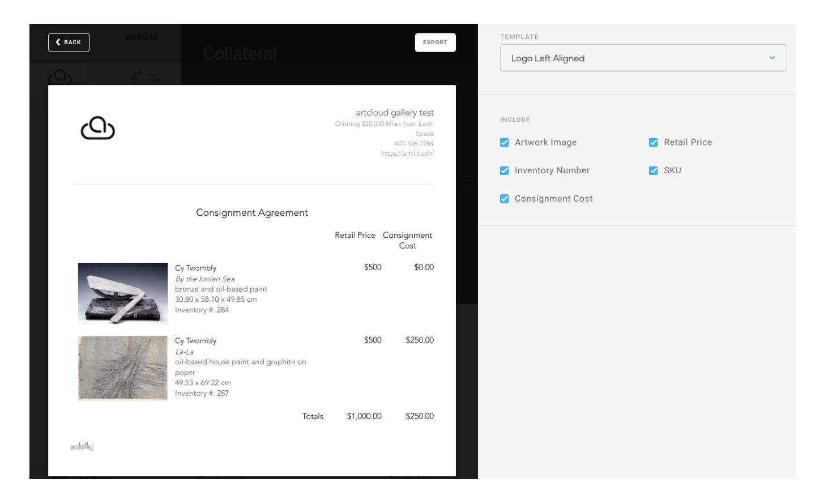Viewport: 828px width, 504px height.
Task: Uncheck the Consignment Cost option
Action: [504, 198]
